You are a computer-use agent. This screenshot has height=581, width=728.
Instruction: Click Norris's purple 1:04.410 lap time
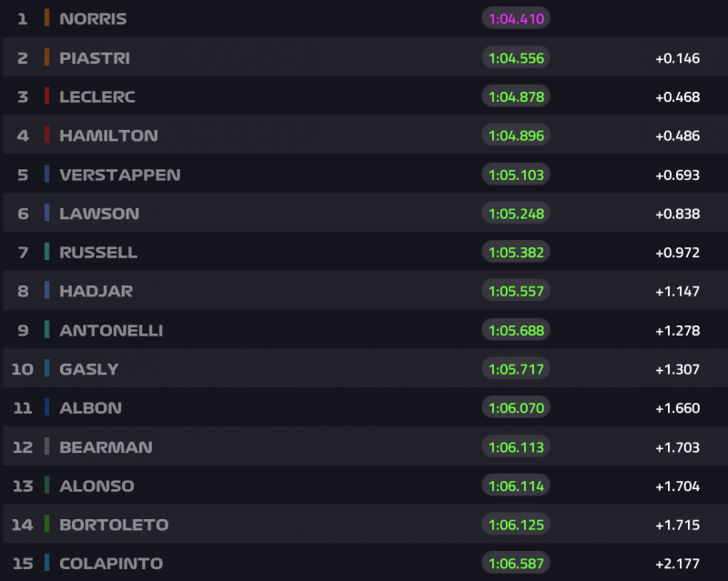pyautogui.click(x=516, y=18)
